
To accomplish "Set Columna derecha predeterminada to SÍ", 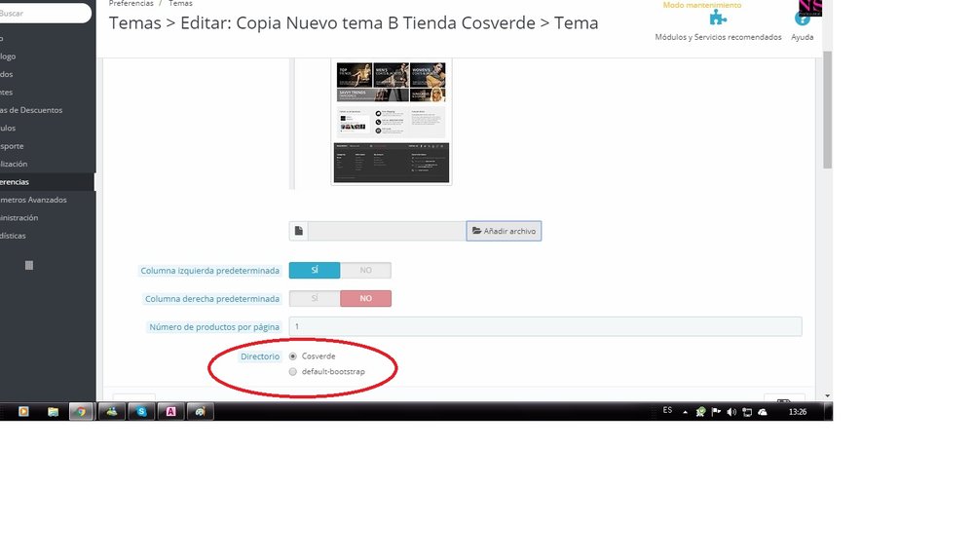I will [x=315, y=299].
